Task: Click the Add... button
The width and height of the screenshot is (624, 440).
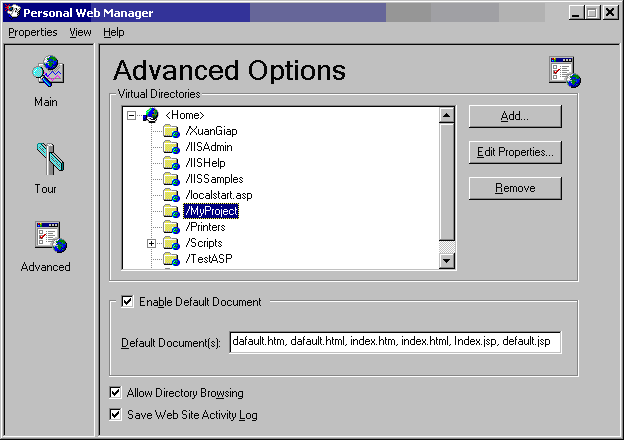Action: [515, 116]
